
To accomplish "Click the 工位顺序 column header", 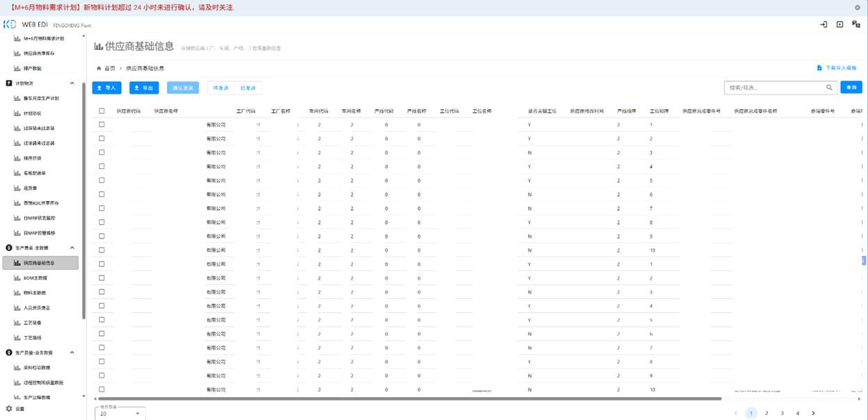I will tap(659, 111).
